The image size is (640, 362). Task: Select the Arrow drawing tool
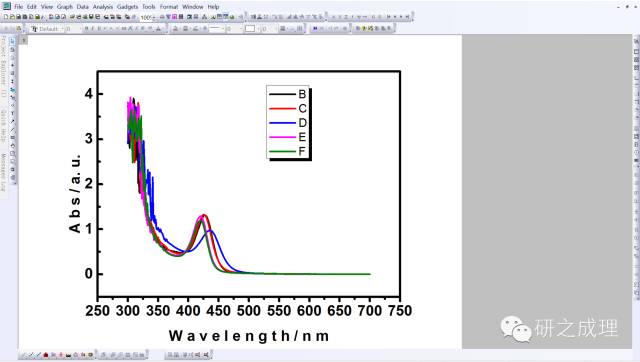point(12,121)
